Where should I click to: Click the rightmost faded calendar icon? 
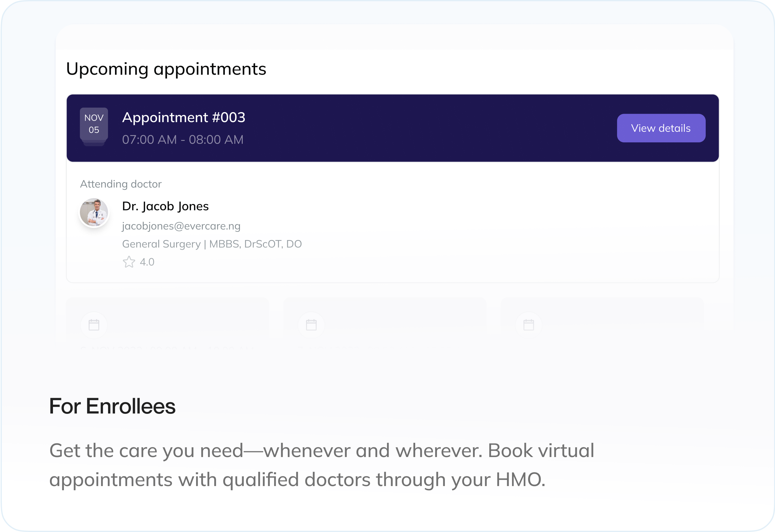point(528,325)
